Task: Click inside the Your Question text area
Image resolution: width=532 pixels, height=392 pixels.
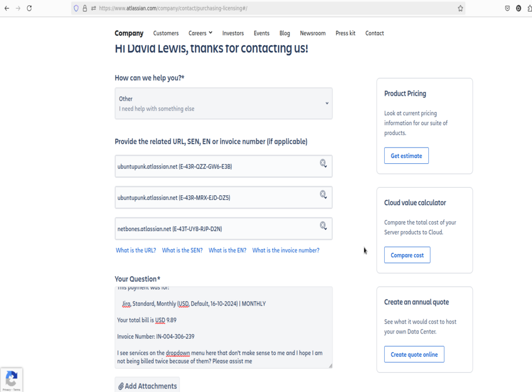Action: click(x=224, y=328)
